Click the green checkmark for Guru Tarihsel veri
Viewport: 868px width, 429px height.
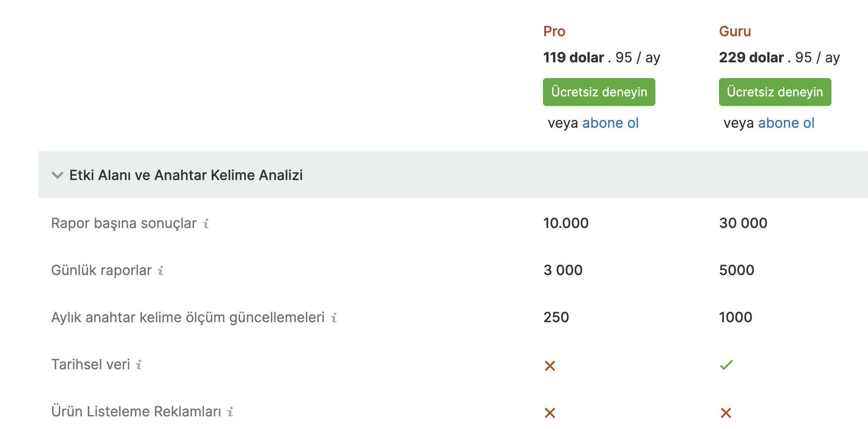click(726, 364)
